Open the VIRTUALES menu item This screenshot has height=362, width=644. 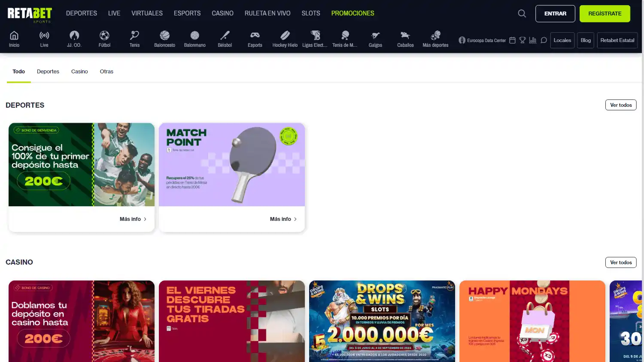[x=147, y=13]
